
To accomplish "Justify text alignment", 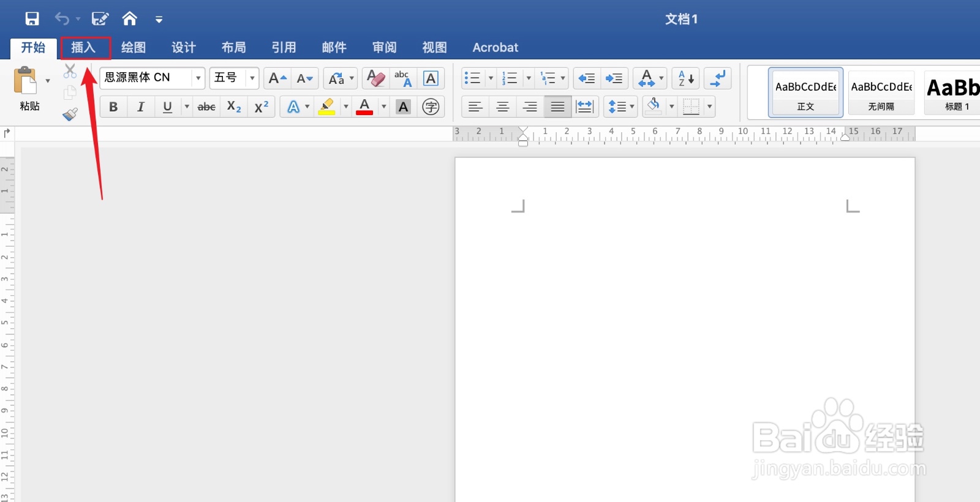I will coord(557,107).
